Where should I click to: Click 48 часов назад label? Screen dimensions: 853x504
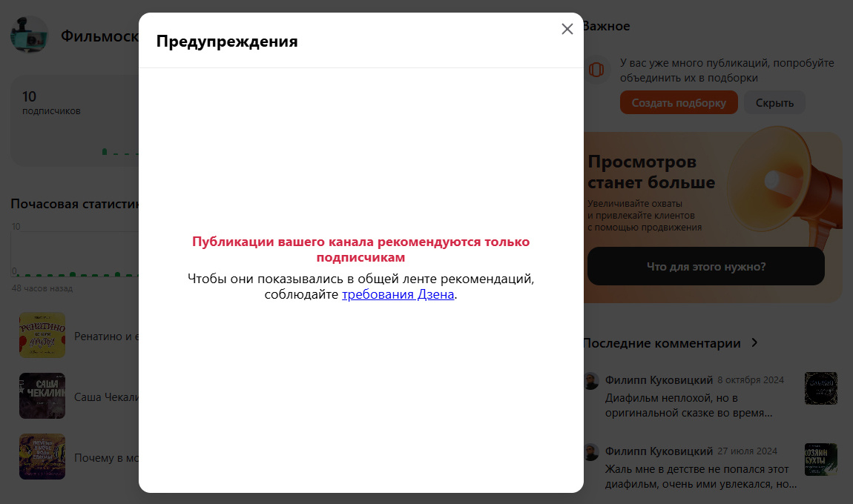42,288
